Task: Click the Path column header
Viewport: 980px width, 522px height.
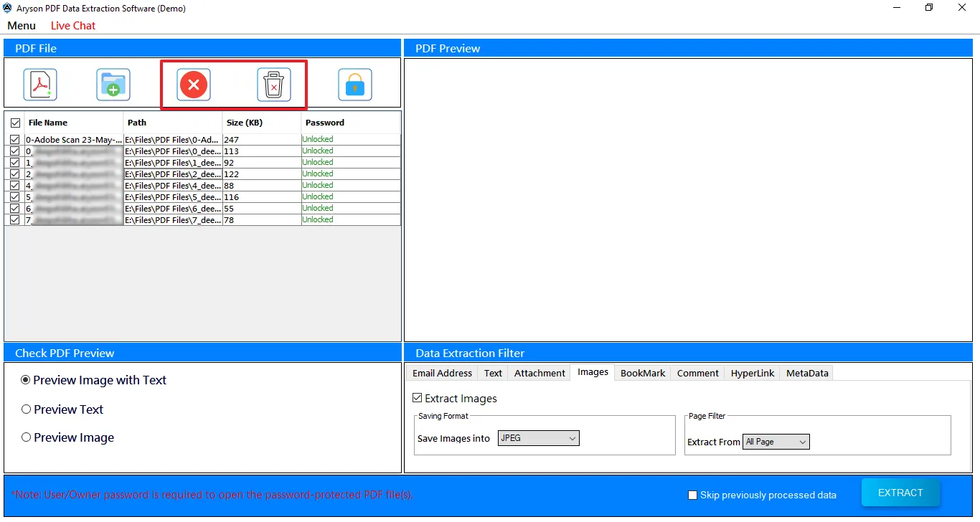Action: (x=173, y=123)
